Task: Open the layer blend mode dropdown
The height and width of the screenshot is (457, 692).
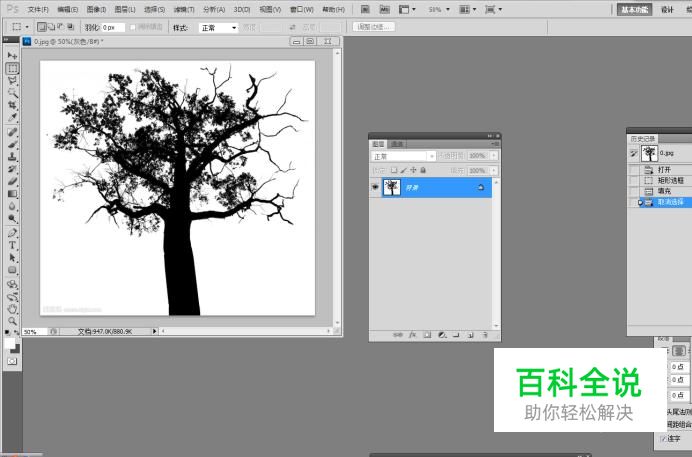Action: point(403,156)
